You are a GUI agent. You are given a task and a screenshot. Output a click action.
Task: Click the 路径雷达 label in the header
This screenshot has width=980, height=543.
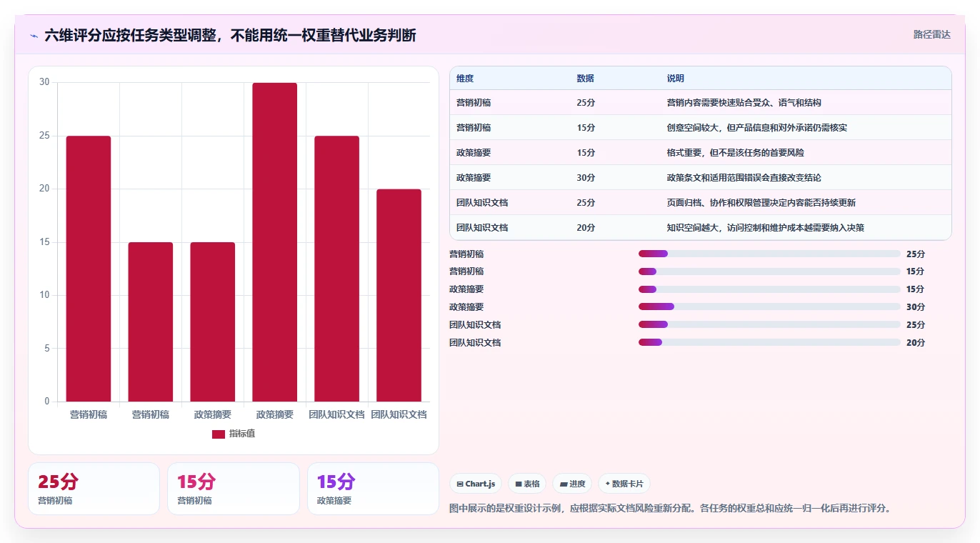click(932, 34)
